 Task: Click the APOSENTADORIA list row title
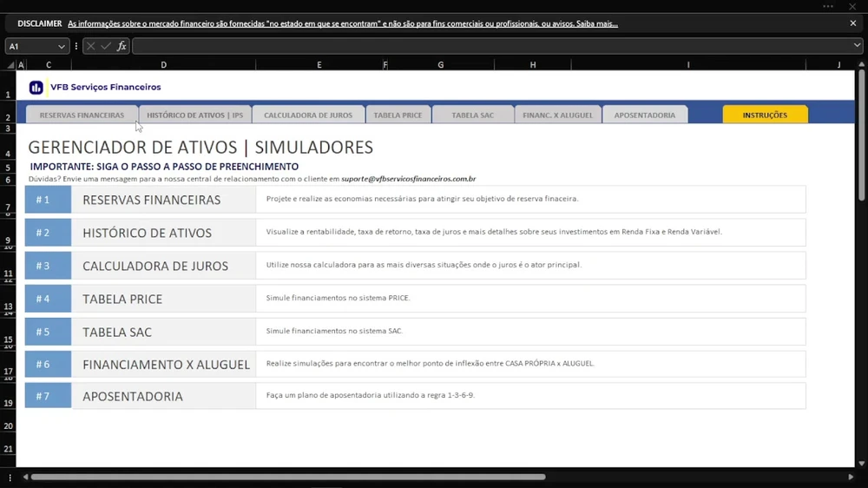(x=132, y=397)
